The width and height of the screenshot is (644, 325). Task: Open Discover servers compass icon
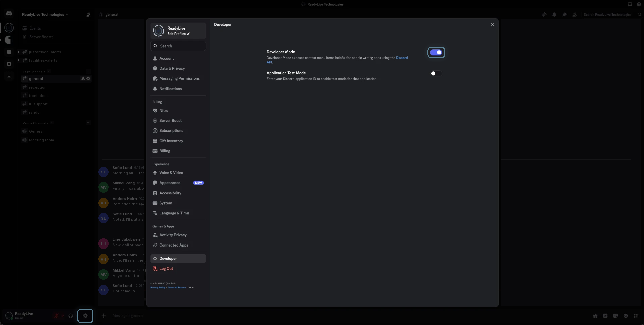[9, 64]
